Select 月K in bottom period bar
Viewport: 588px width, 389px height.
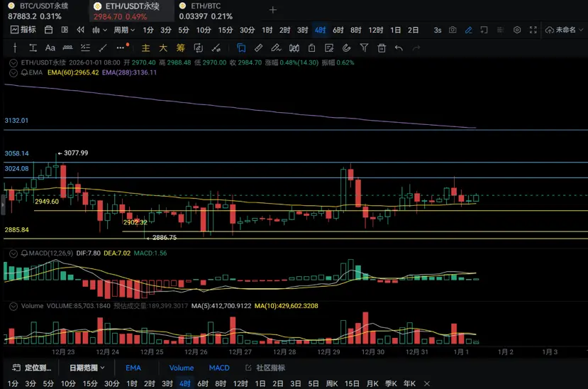(372, 383)
